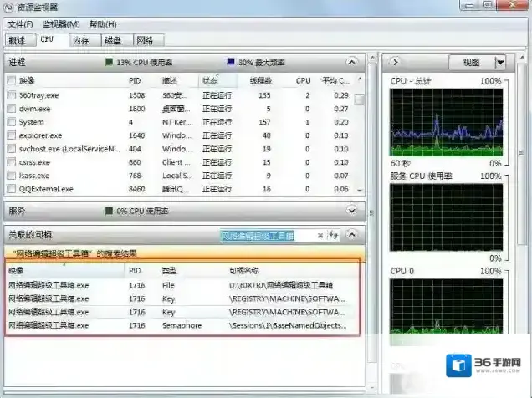
Task: Refresh the handle search results icon
Action: click(x=333, y=235)
